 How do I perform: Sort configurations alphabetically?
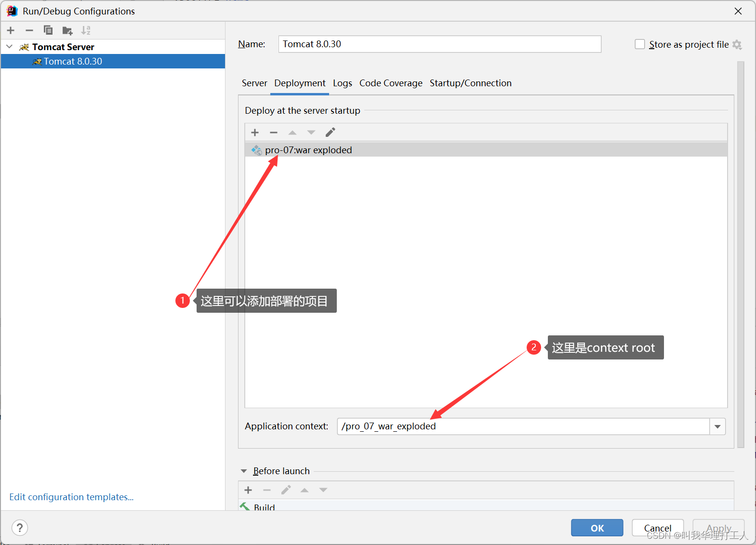[x=86, y=30]
